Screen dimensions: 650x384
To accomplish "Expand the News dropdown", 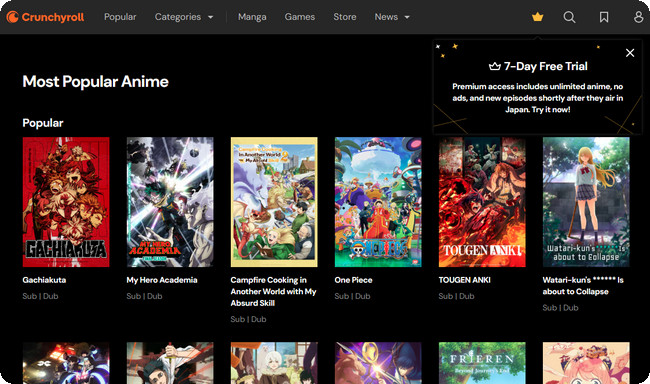I will [x=392, y=17].
